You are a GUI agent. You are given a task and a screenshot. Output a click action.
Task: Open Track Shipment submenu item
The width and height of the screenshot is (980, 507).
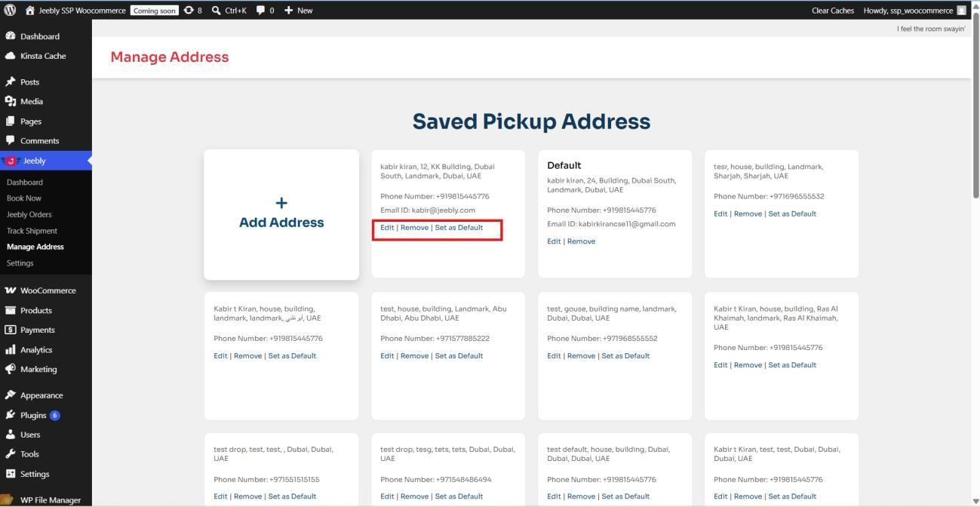point(32,231)
